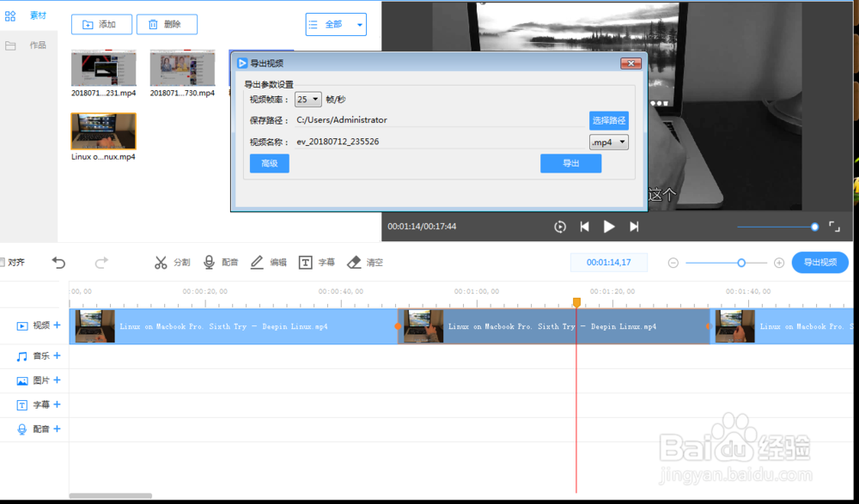Skip to next frame in the player
This screenshot has width=859, height=504.
[634, 227]
